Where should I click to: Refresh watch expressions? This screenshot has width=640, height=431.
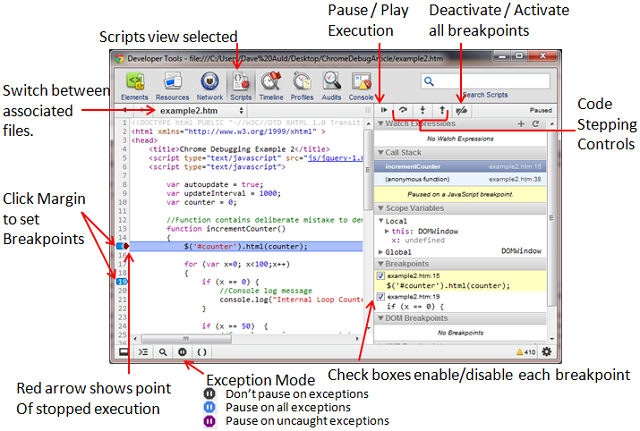tap(536, 124)
